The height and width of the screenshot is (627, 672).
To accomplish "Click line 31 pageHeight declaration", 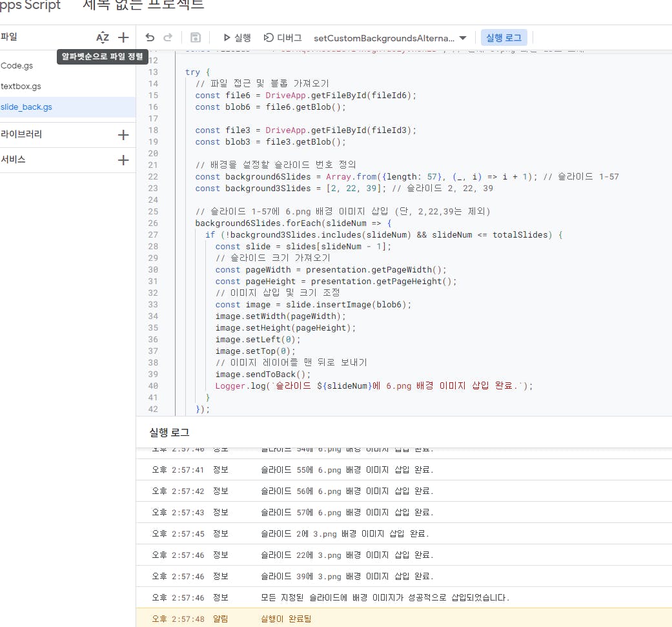I will pos(336,281).
